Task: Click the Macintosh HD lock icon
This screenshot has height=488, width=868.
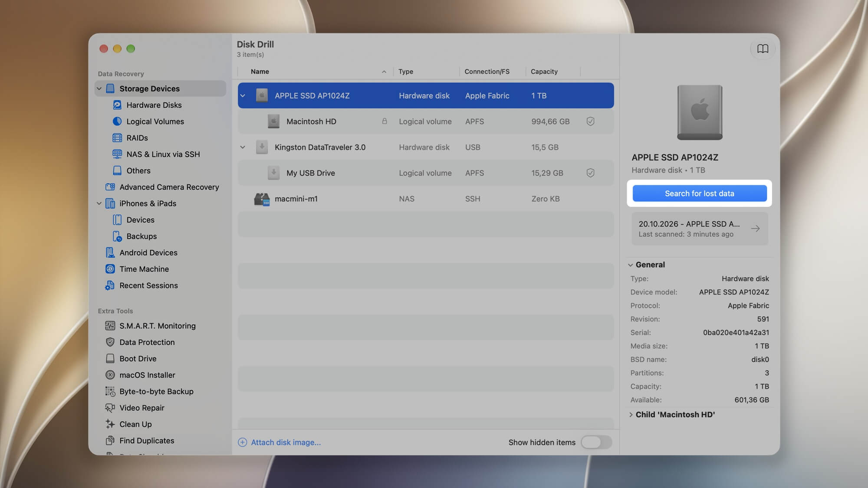Action: [385, 121]
